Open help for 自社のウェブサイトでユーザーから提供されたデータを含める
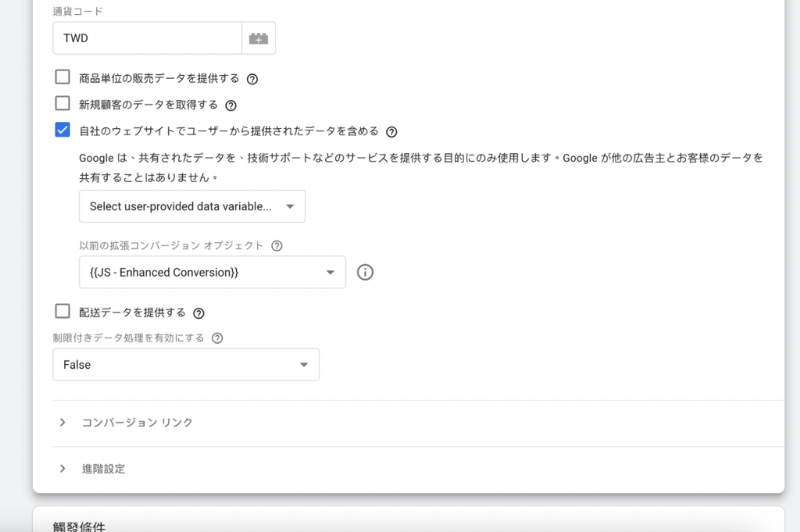The height and width of the screenshot is (532, 800). pos(392,132)
